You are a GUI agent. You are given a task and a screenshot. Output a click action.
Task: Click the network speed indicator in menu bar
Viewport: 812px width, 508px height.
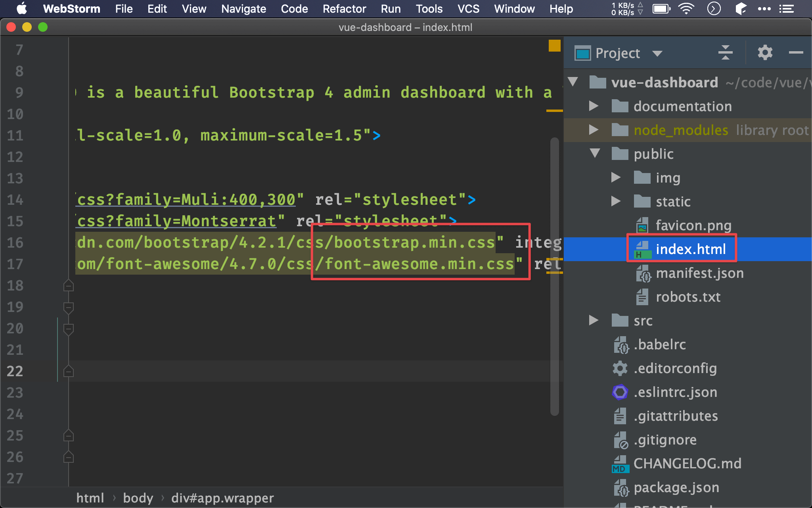tap(627, 9)
